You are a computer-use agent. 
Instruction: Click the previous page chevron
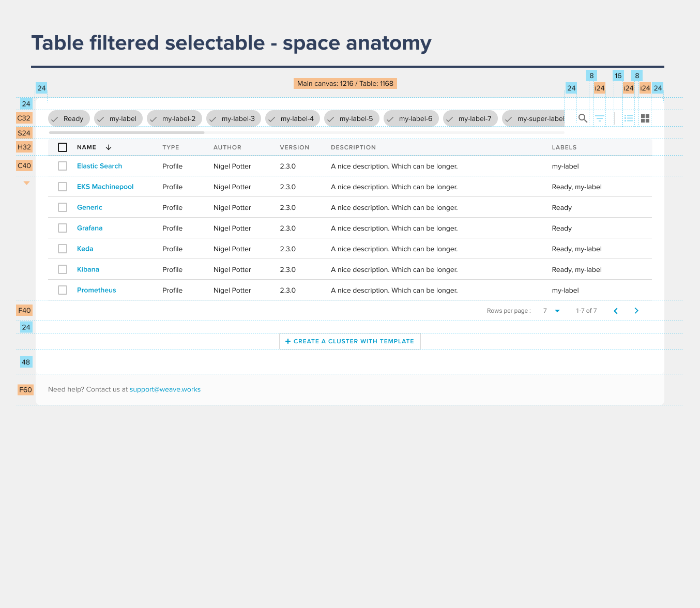pyautogui.click(x=616, y=311)
